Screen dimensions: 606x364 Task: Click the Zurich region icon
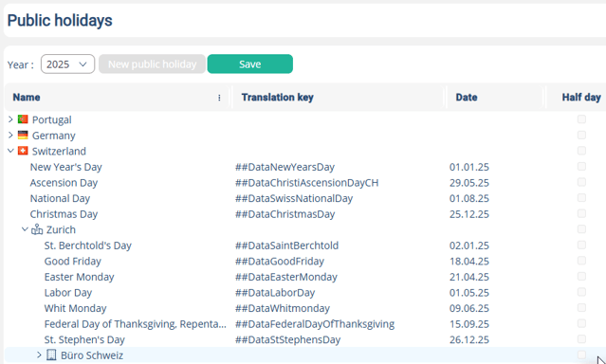tap(37, 229)
